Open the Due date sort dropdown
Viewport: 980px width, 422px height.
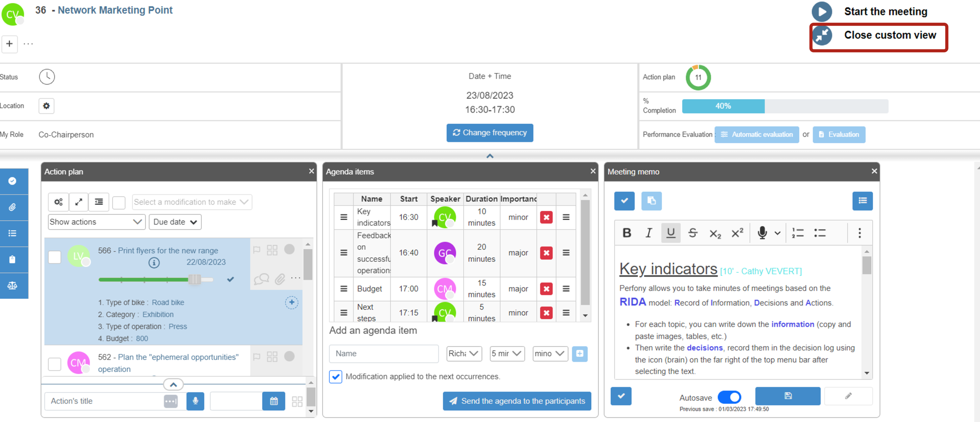175,222
